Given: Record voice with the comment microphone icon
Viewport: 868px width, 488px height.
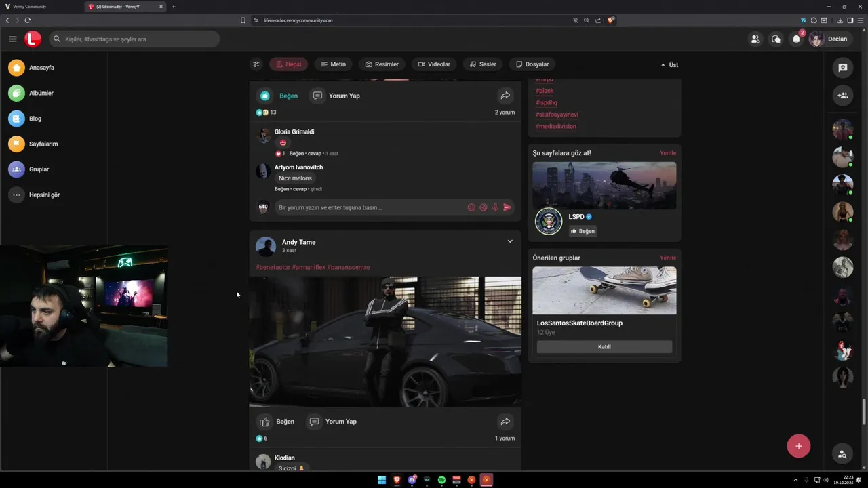Looking at the screenshot, I should pos(495,207).
